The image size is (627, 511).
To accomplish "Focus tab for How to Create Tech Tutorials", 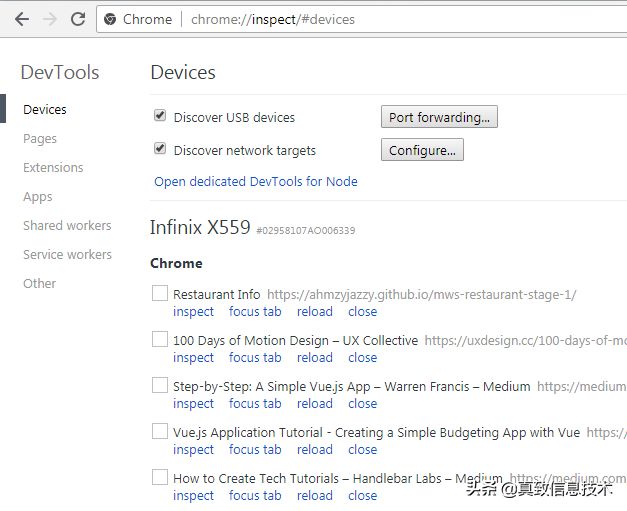I will coord(255,496).
